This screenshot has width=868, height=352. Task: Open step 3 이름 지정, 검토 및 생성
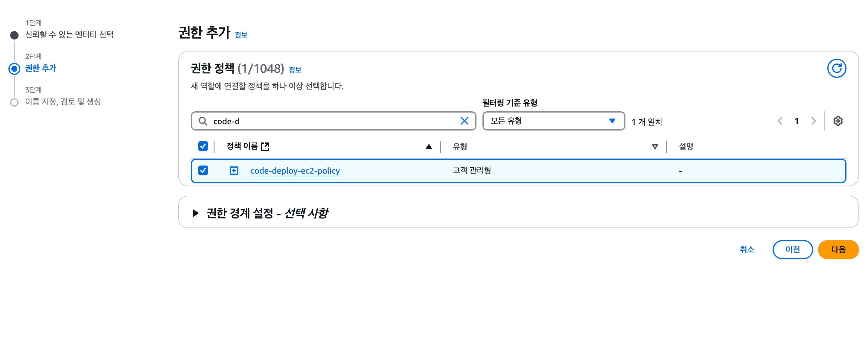63,102
